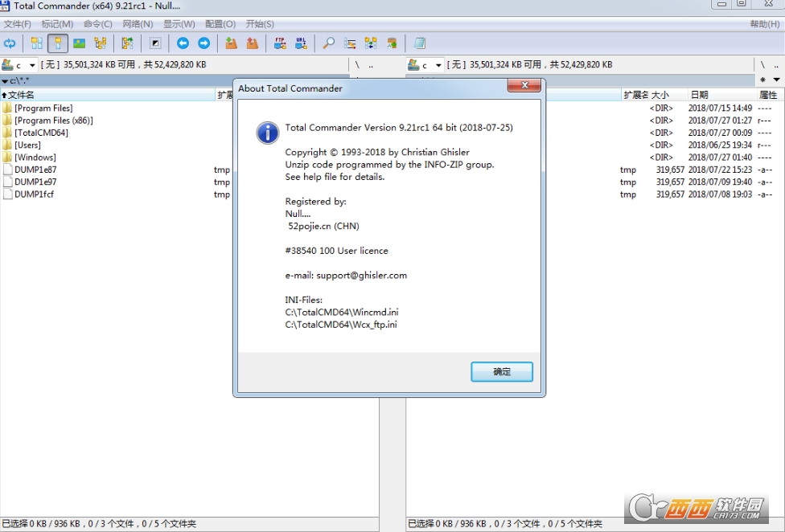
Task: Switch to thumbnail view icon
Action: (x=79, y=43)
